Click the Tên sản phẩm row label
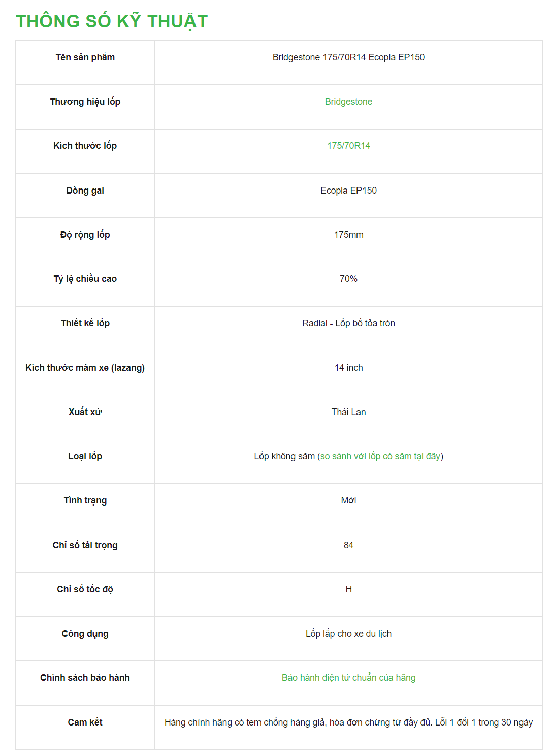This screenshot has height=756, width=552. (x=85, y=57)
